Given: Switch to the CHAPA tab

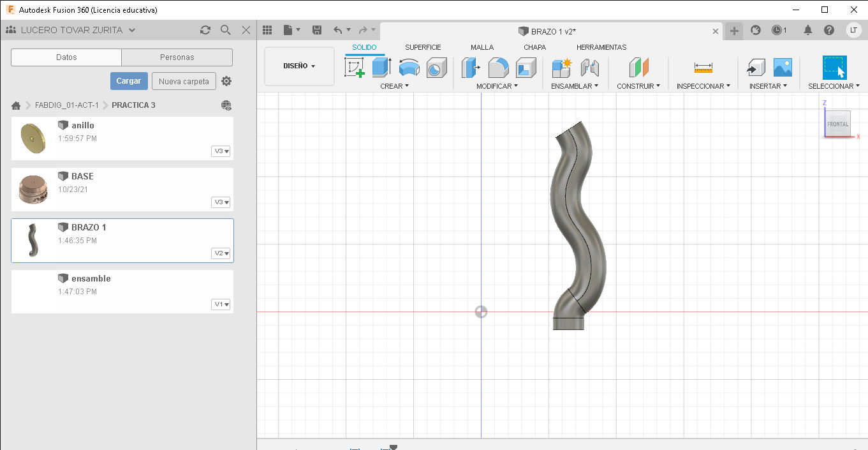Looking at the screenshot, I should click(534, 47).
